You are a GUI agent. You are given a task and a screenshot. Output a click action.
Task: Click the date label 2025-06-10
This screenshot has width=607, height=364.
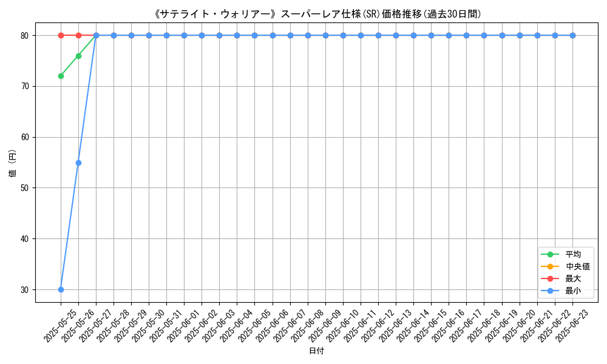tap(342, 326)
